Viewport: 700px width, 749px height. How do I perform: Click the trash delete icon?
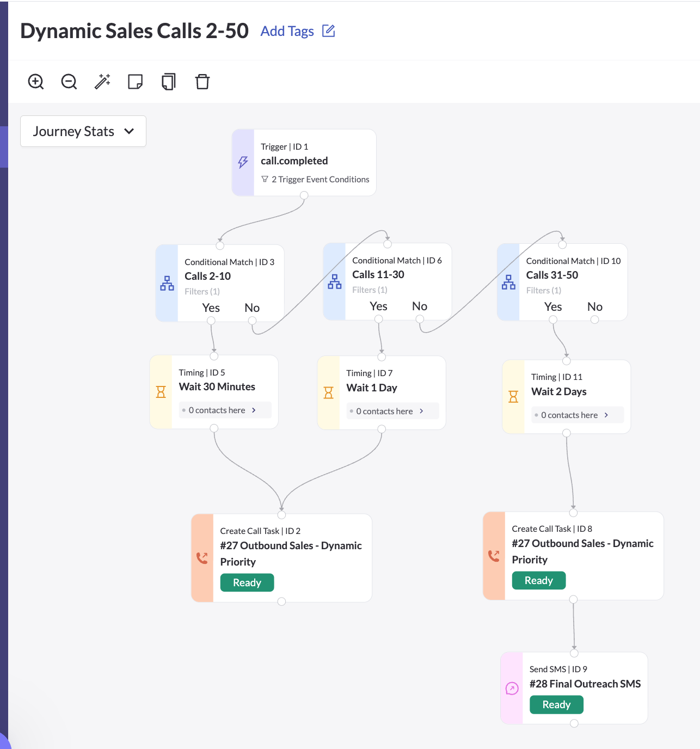point(202,82)
